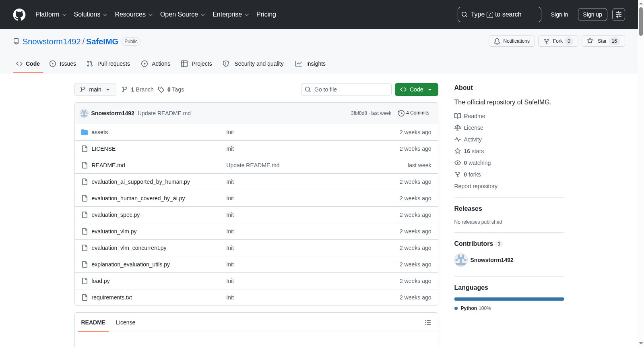Click the book icon beside Readme

tap(458, 116)
